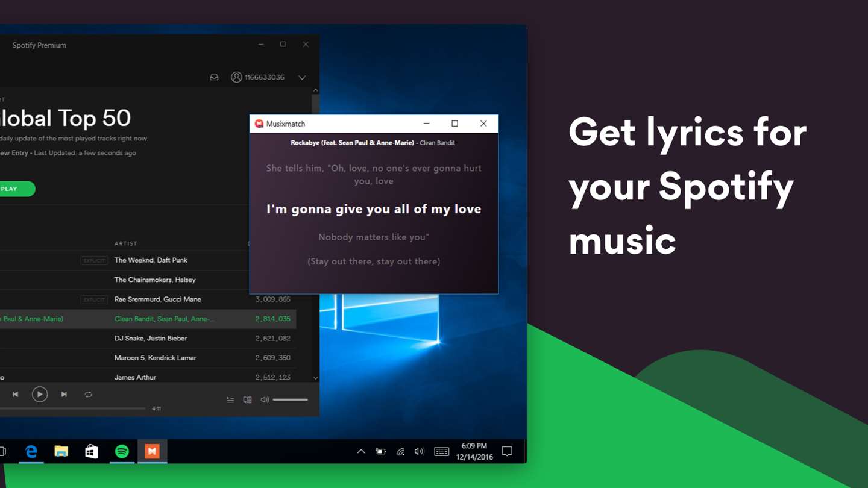Screen dimensions: 868x488
Task: Click the user profile icon beside 1166633036
Action: [236, 77]
